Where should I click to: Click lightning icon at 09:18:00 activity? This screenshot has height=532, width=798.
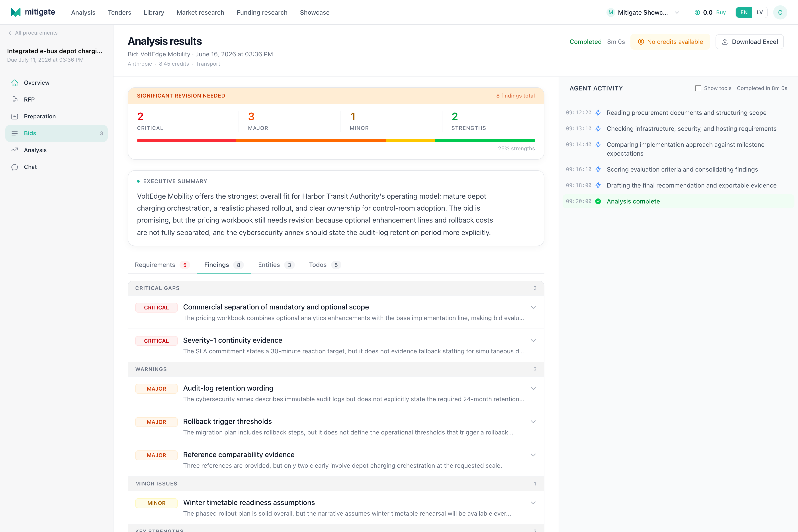click(598, 185)
